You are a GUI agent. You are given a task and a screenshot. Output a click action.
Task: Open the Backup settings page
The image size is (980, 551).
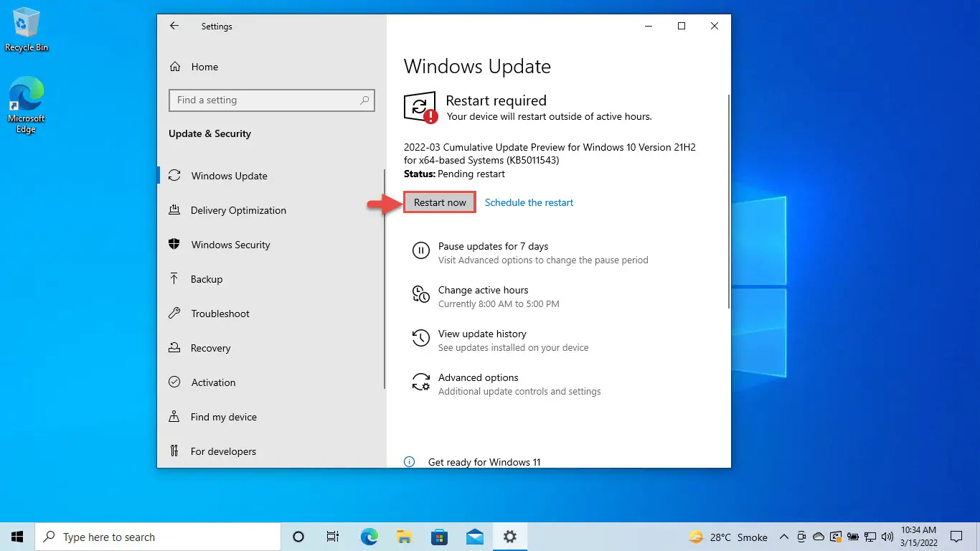[x=271, y=279]
